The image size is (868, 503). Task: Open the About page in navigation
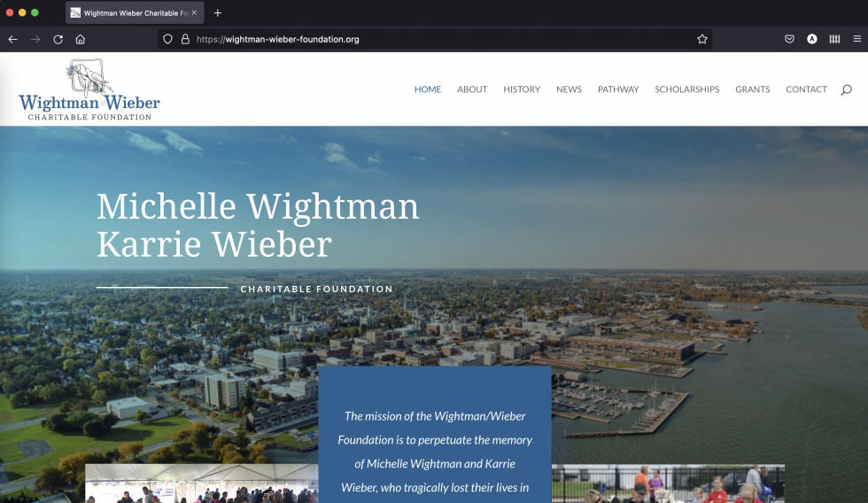coord(472,89)
